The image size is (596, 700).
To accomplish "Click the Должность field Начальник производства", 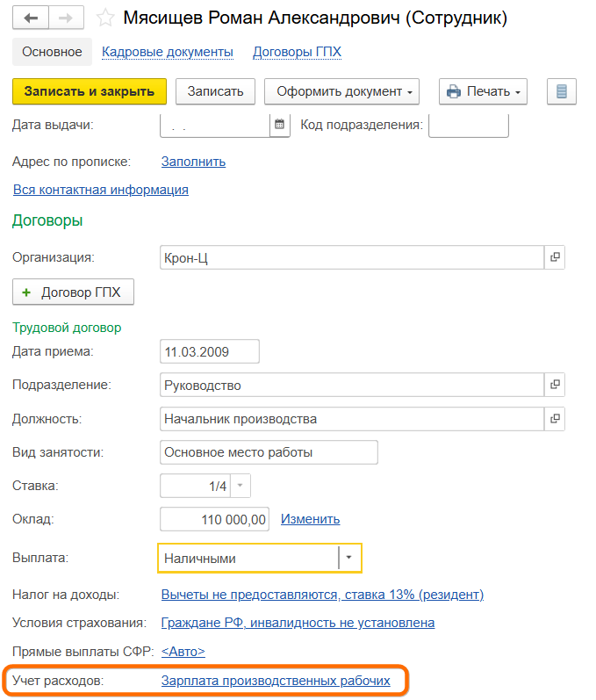I will tap(352, 419).
